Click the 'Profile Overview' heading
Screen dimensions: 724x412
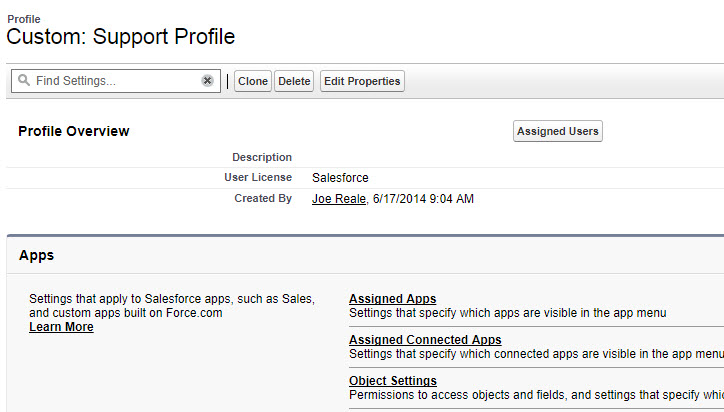pyautogui.click(x=74, y=131)
